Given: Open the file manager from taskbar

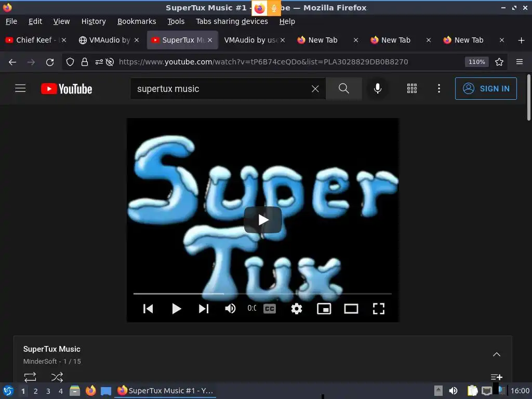Looking at the screenshot, I should [x=75, y=391].
